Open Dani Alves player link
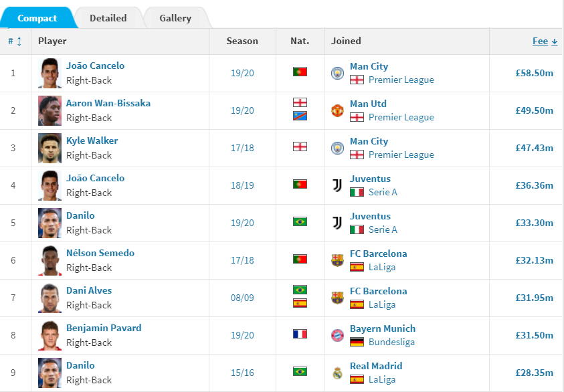 click(x=89, y=290)
